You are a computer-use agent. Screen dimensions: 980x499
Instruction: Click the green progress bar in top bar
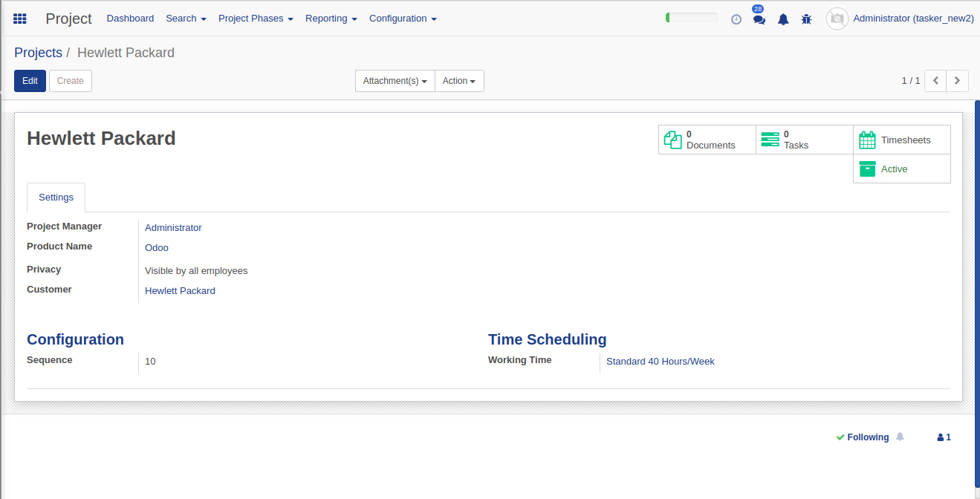point(692,18)
